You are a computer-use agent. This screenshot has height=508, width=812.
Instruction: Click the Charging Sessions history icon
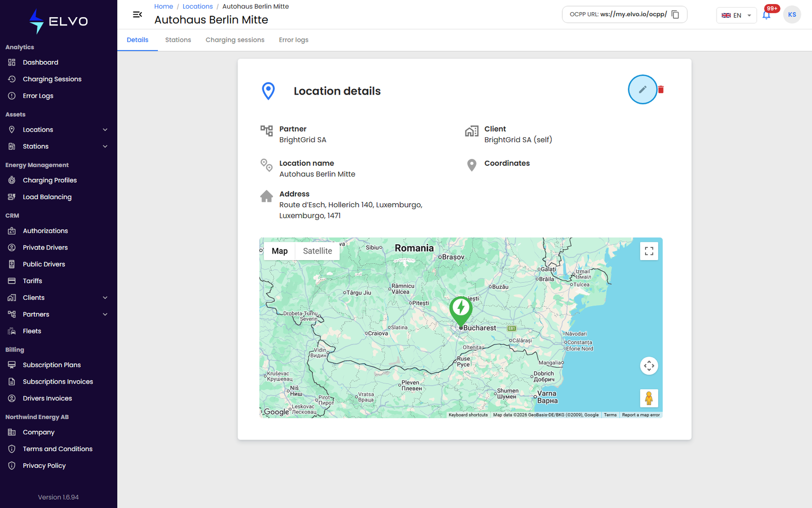point(12,79)
